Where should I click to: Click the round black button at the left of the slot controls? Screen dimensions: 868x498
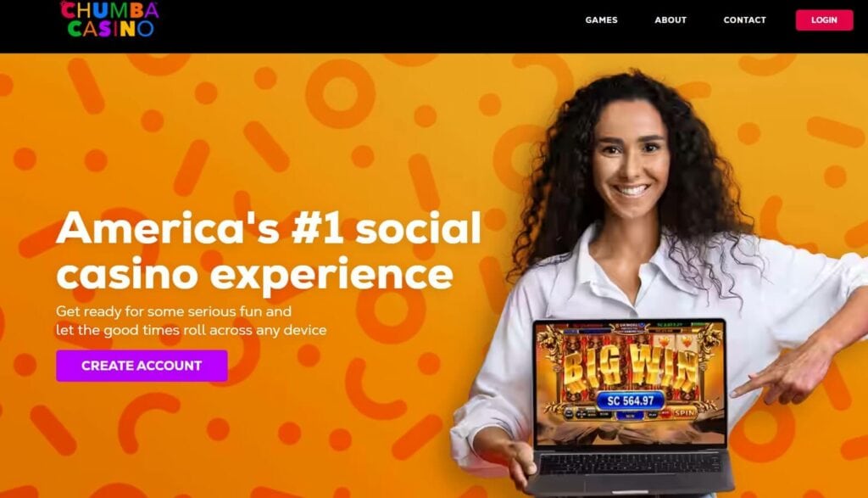pos(569,414)
